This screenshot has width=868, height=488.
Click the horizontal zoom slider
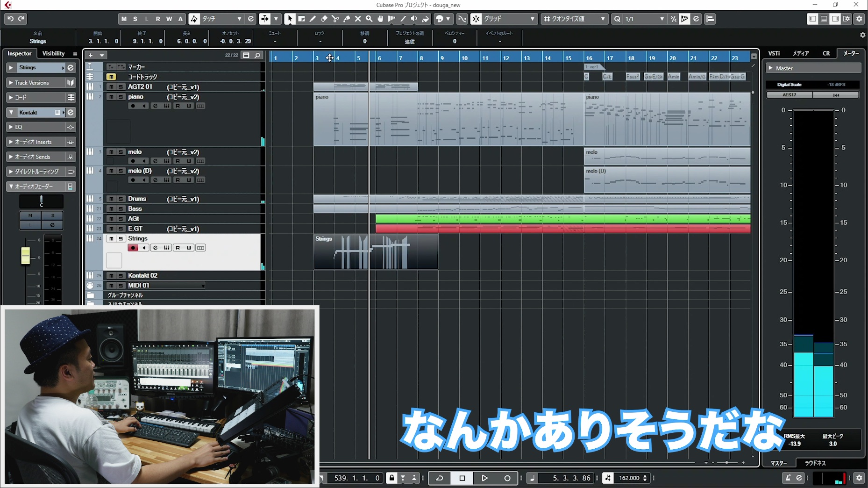click(x=727, y=462)
